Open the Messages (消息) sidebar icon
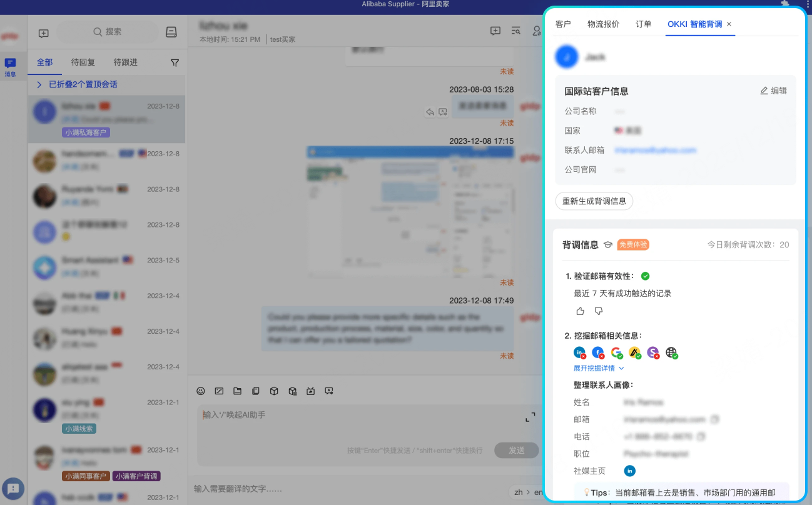The image size is (812, 505). [x=10, y=67]
